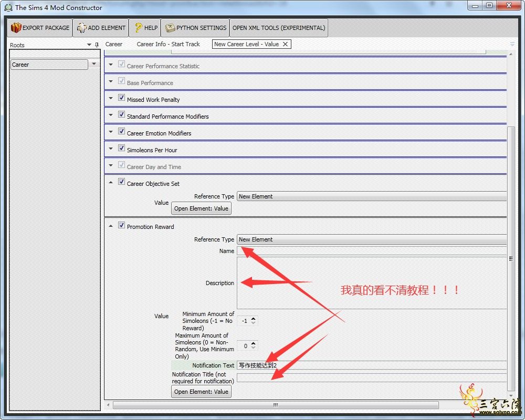
Task: Click the Description text area
Action: [x=372, y=283]
